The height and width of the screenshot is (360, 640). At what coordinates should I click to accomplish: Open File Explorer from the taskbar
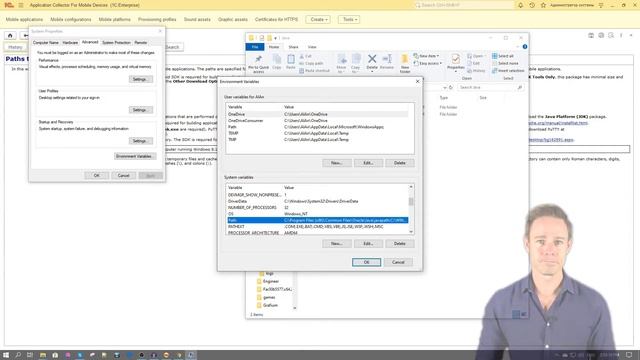pos(42,355)
